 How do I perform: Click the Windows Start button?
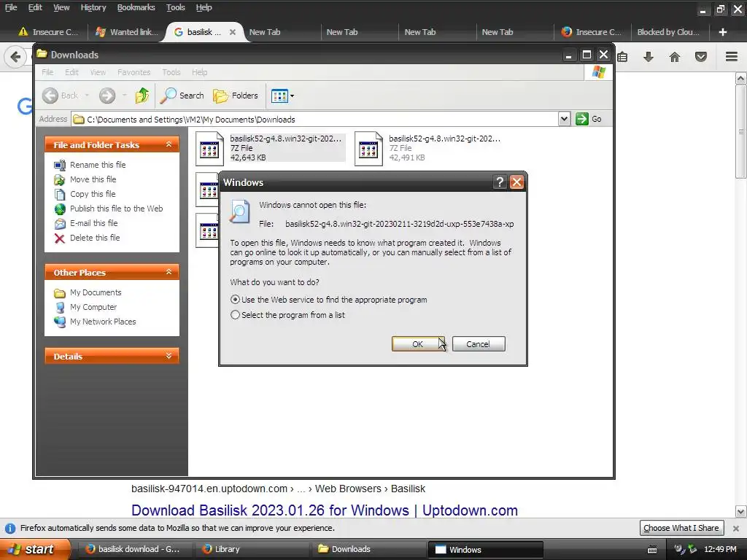34,549
